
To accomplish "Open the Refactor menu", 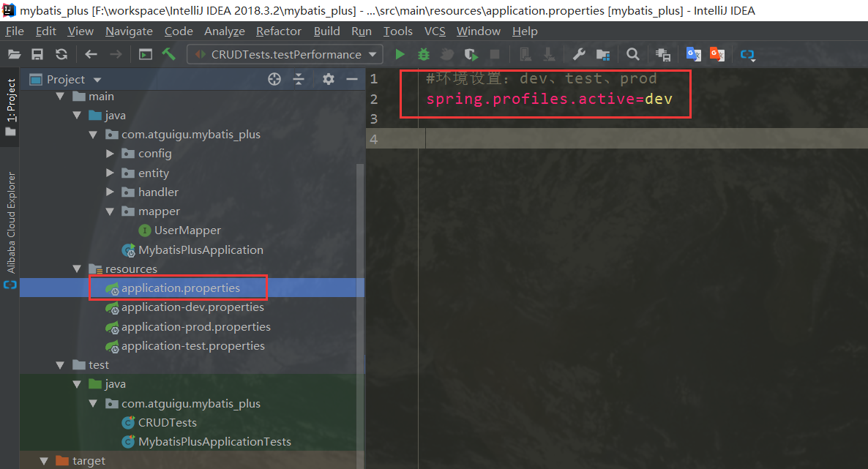I will pyautogui.click(x=278, y=31).
